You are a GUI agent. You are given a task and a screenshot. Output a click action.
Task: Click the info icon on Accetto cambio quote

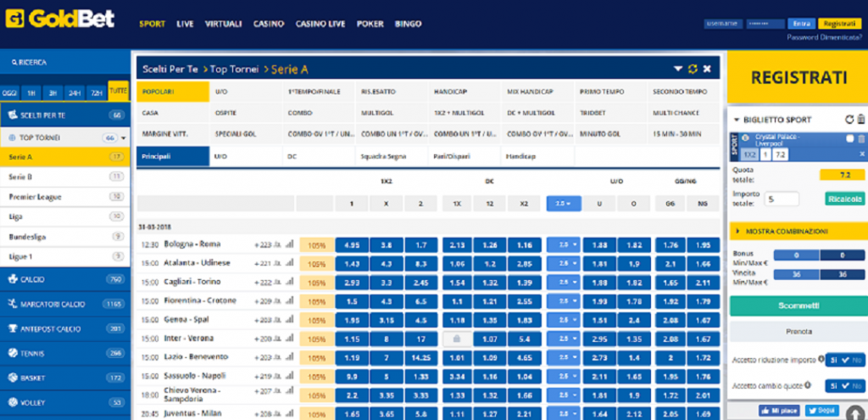tap(810, 384)
